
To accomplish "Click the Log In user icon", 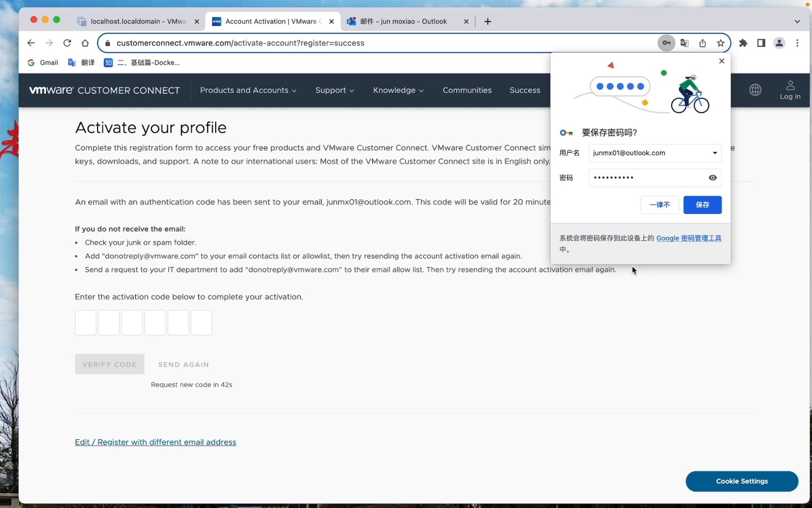I will pos(790,90).
